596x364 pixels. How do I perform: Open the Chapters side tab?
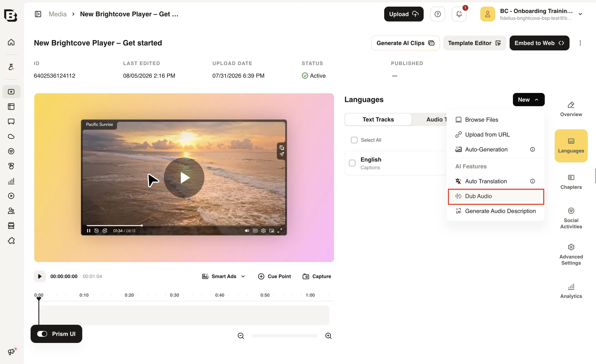click(x=571, y=182)
